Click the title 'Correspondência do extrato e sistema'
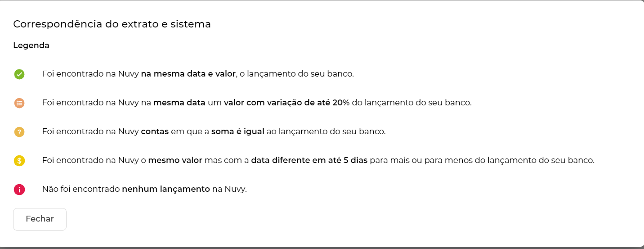 112,24
